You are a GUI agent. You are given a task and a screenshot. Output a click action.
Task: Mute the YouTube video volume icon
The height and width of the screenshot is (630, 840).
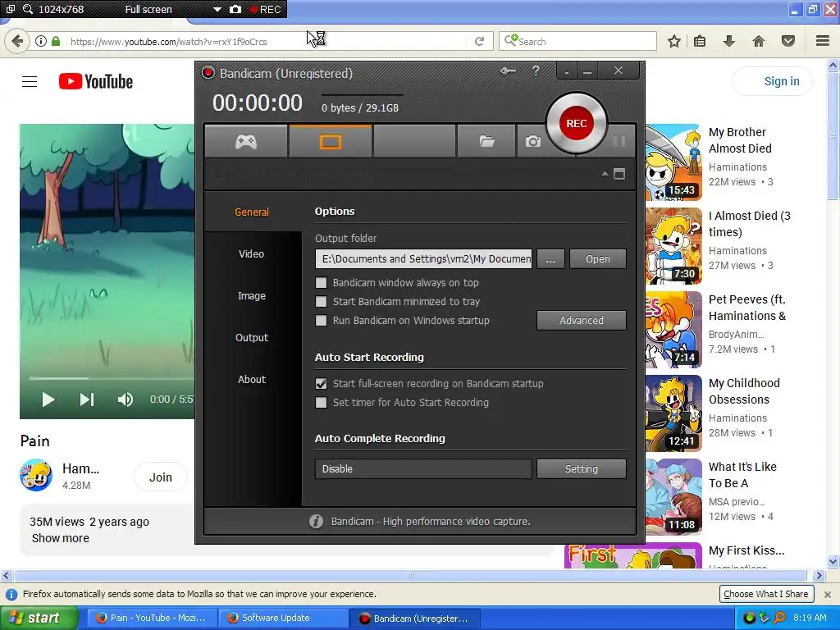[125, 399]
